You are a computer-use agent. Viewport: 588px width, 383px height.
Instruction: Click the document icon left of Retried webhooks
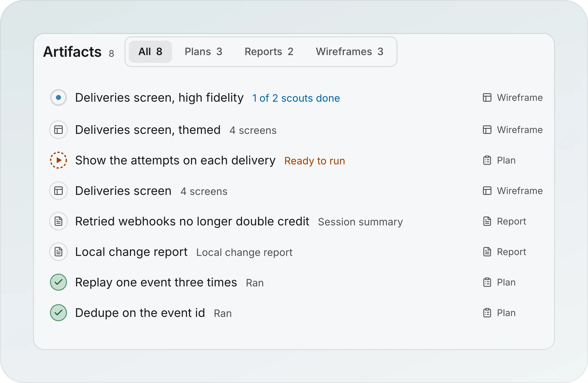[x=58, y=221]
